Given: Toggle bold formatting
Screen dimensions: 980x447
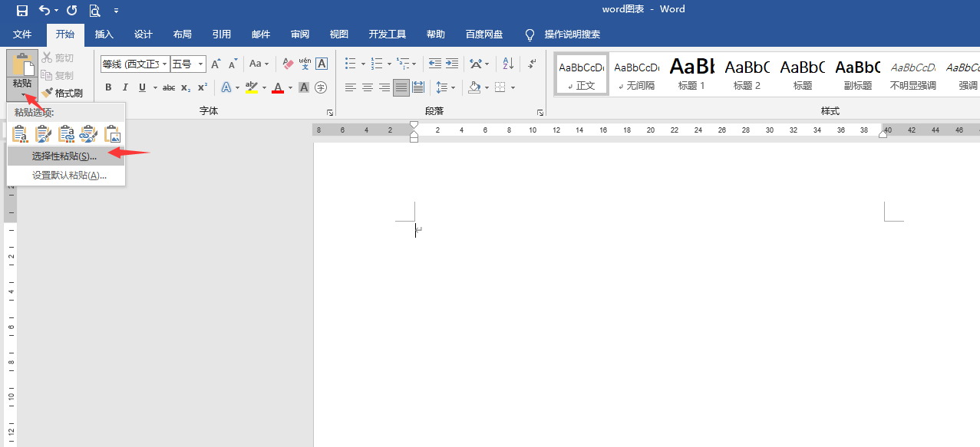Looking at the screenshot, I should pyautogui.click(x=108, y=87).
